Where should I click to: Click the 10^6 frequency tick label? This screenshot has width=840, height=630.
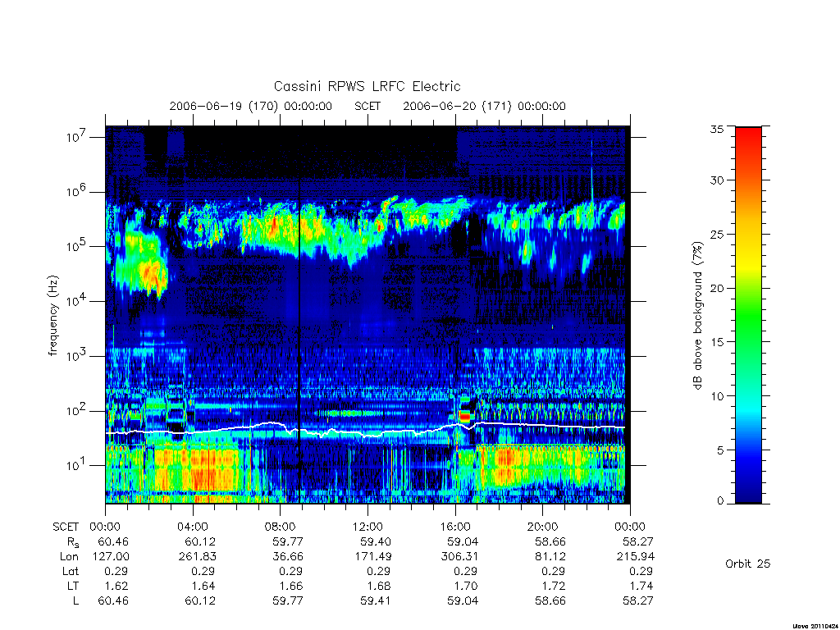tap(78, 191)
